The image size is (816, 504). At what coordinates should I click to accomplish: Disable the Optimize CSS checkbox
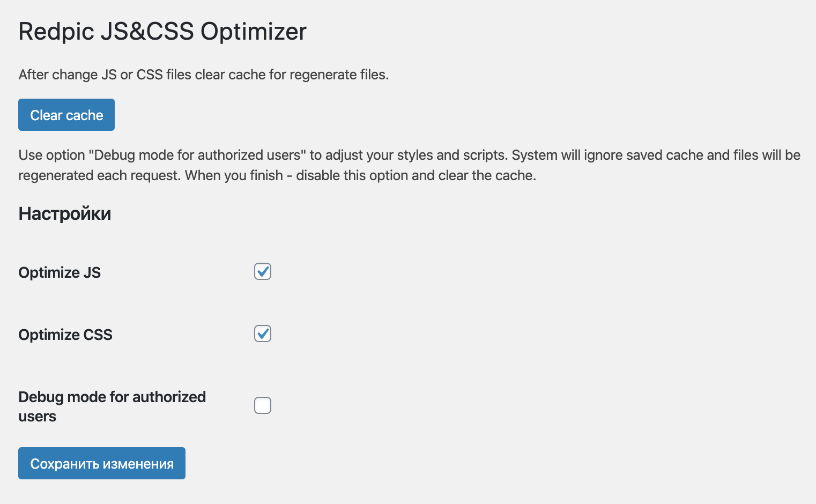pos(263,334)
